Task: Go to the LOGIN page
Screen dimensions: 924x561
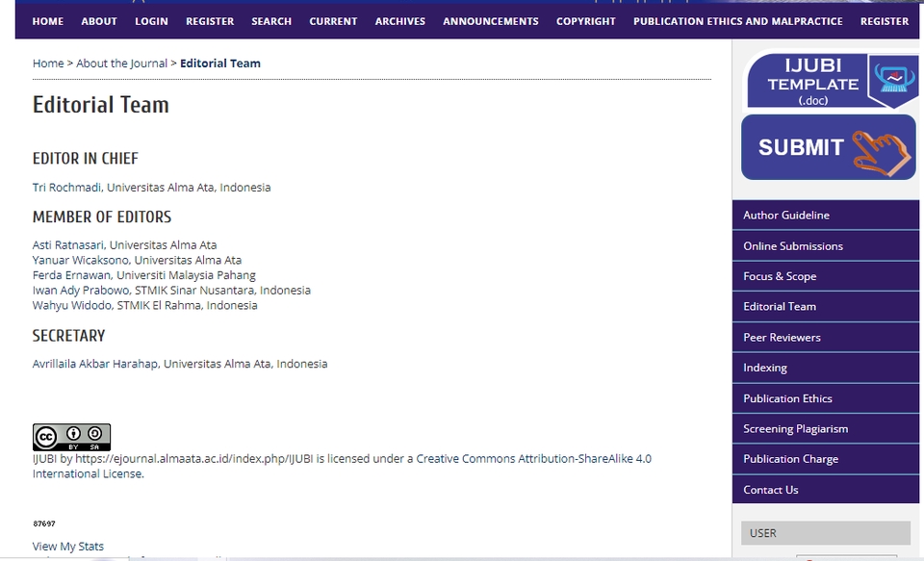Action: pos(151,21)
